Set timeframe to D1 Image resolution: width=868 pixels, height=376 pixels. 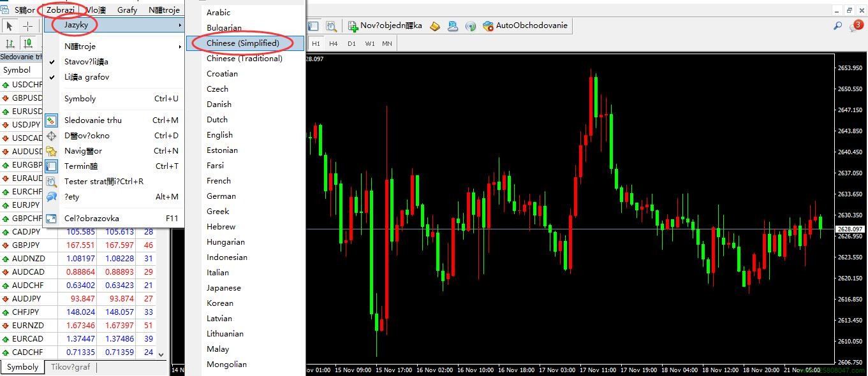[351, 43]
